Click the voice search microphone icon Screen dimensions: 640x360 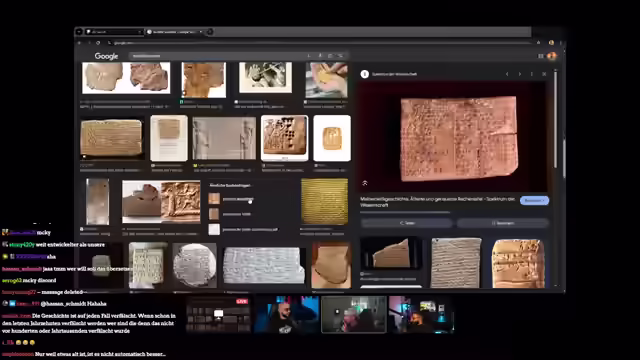(320, 56)
